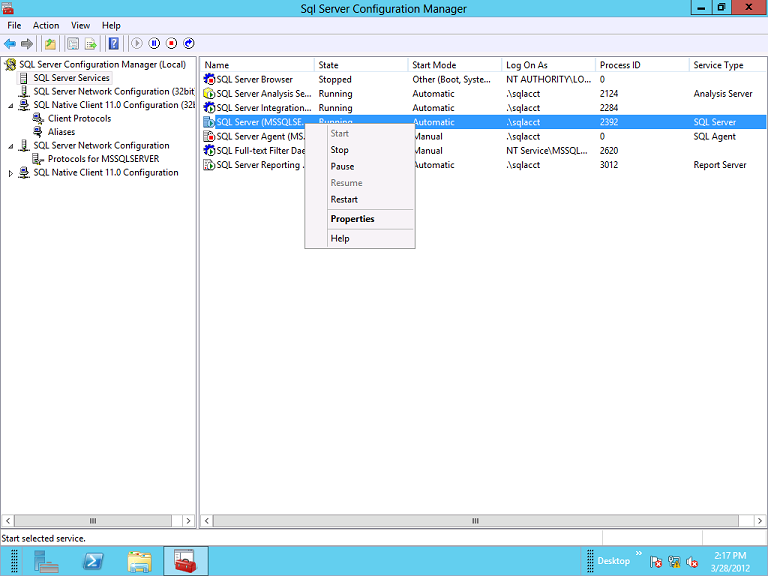Click the SQL Server Services tree icon
This screenshot has width=768, height=576.
click(x=24, y=78)
